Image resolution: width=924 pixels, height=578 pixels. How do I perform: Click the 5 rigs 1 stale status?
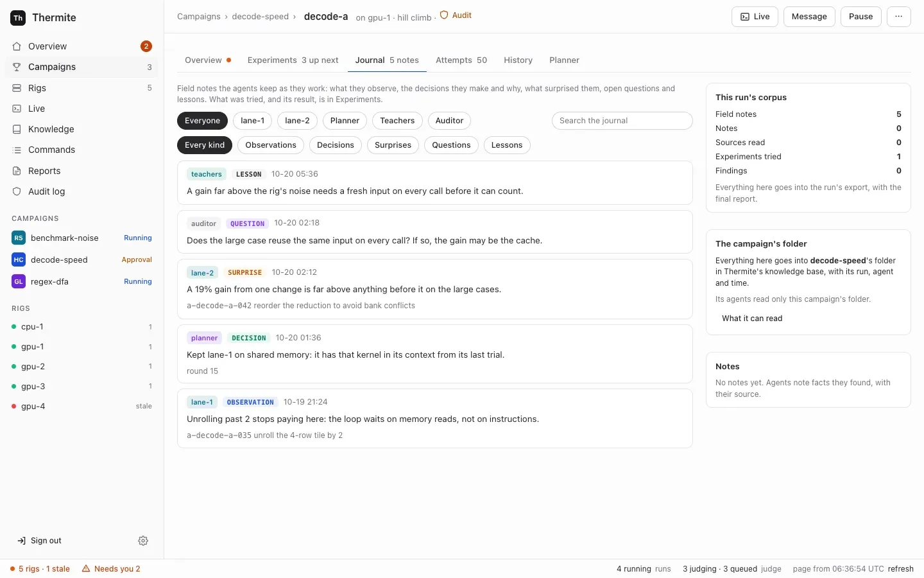click(40, 569)
